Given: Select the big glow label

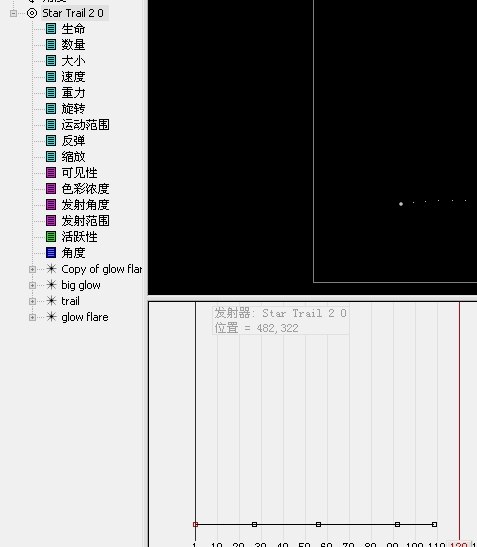Looking at the screenshot, I should click(x=81, y=285).
